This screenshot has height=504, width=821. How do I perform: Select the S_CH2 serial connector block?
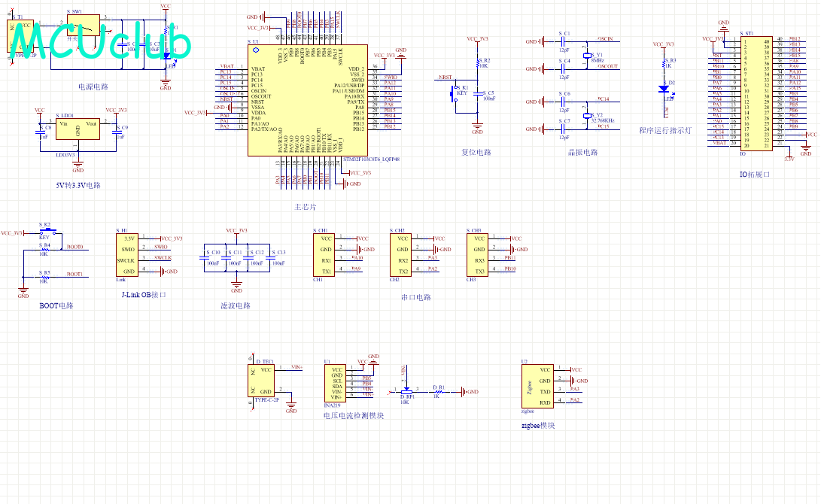400,255
